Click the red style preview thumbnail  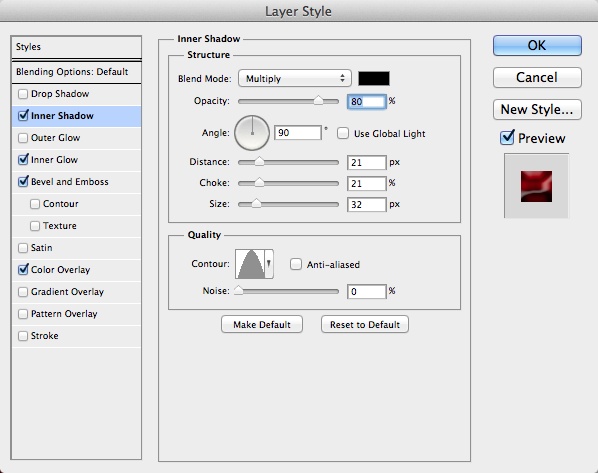[536, 186]
